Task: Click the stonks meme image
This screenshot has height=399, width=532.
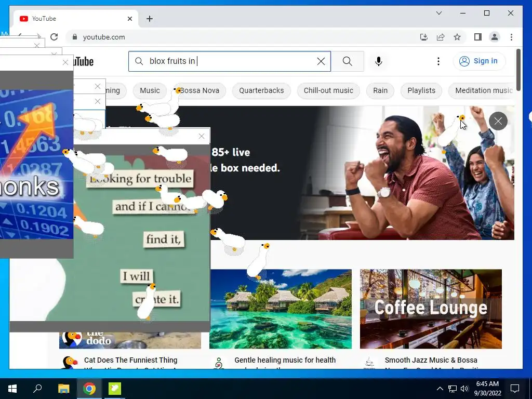Action: [37, 164]
